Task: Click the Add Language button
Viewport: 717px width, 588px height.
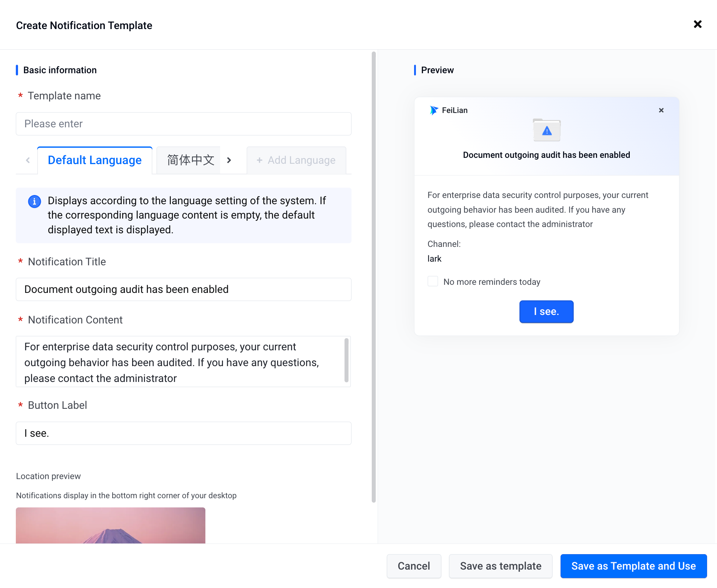Action: coord(296,160)
